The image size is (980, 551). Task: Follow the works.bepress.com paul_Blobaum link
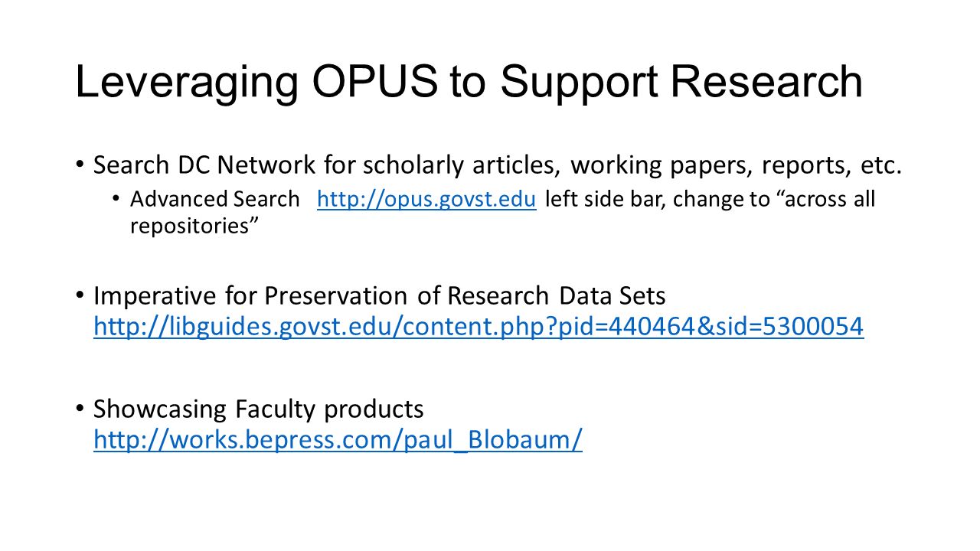tap(338, 440)
